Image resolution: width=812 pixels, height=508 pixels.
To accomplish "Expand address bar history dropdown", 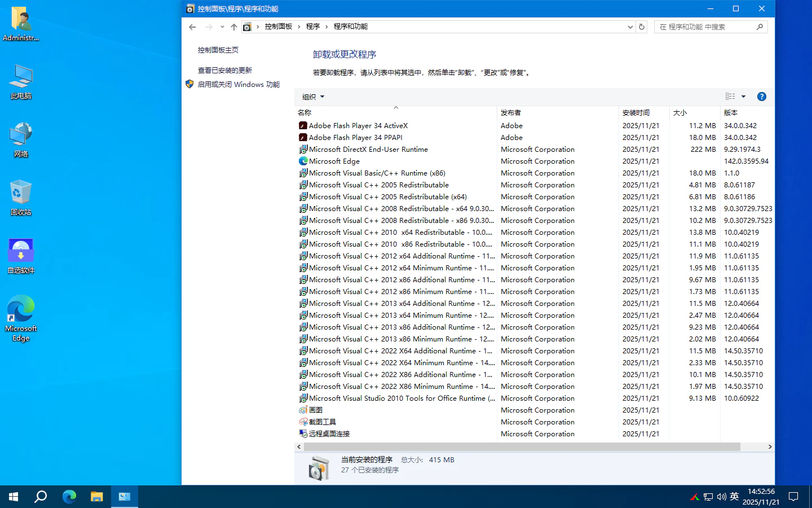I will (630, 27).
